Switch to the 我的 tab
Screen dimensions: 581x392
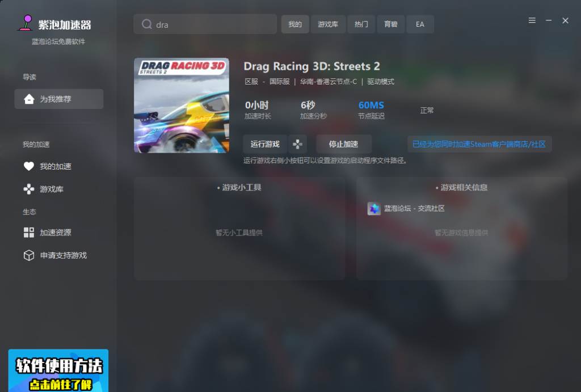coord(295,24)
